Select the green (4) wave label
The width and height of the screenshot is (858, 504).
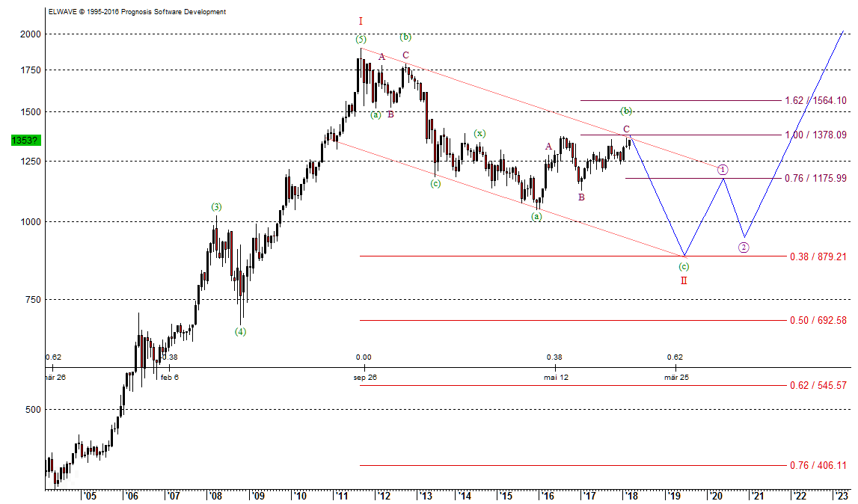(x=240, y=331)
